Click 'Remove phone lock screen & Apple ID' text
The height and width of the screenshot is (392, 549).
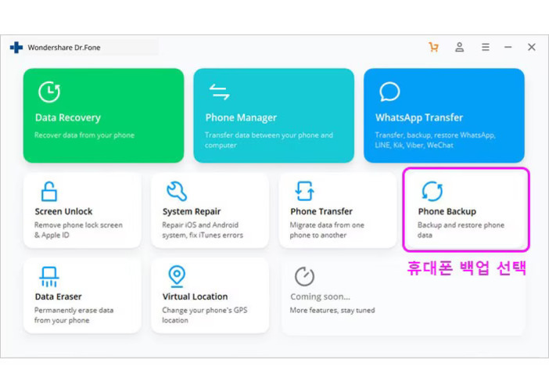click(78, 230)
